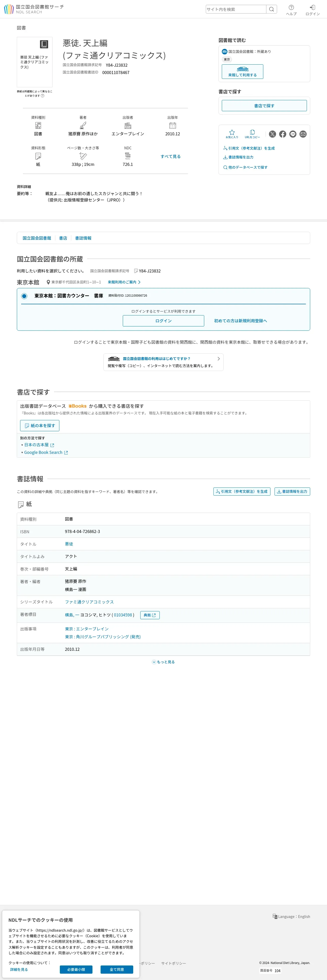Click the paper document icon beside 紙 heading
Screen dimensions: 327x980
coord(21,505)
